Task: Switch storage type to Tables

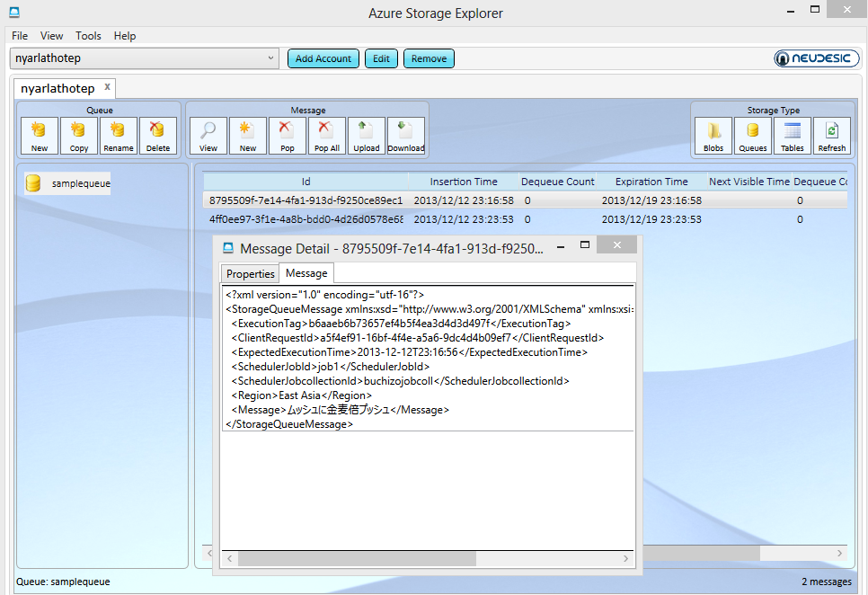Action: coord(793,136)
